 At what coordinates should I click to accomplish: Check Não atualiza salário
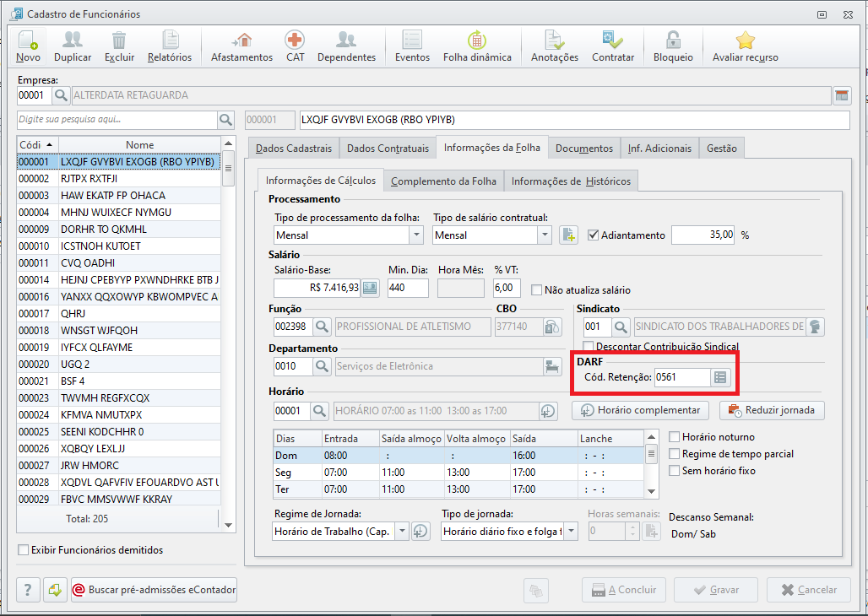[536, 290]
